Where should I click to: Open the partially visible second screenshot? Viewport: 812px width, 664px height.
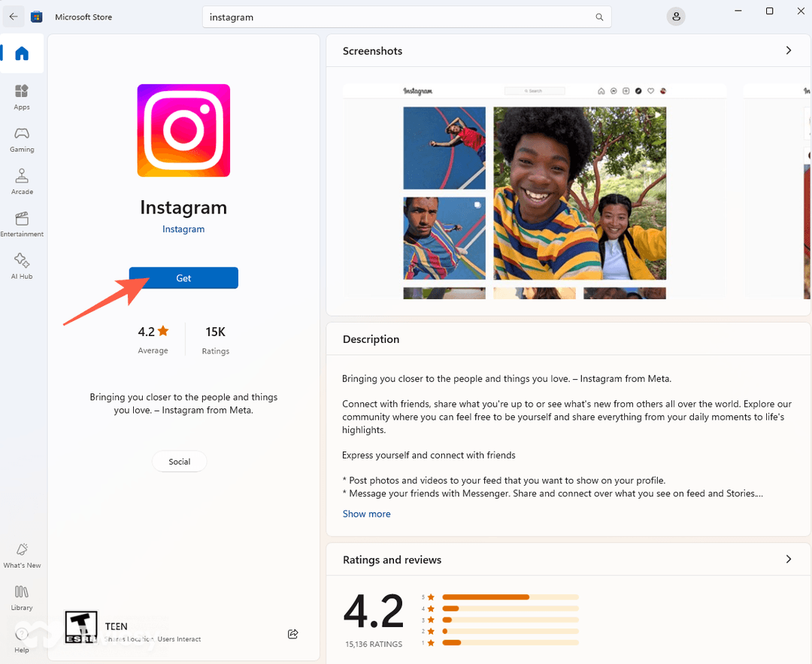(777, 192)
